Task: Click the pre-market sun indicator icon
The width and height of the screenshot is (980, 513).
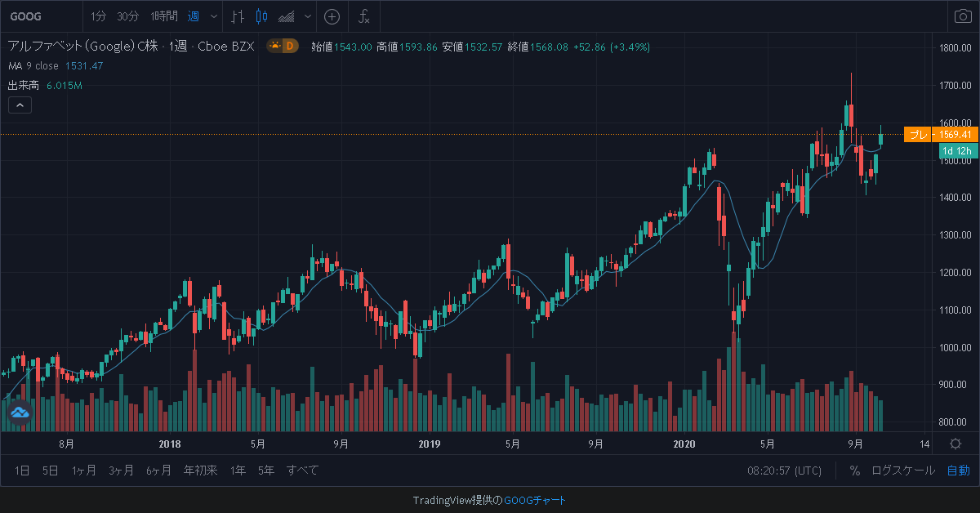Action: (x=274, y=47)
